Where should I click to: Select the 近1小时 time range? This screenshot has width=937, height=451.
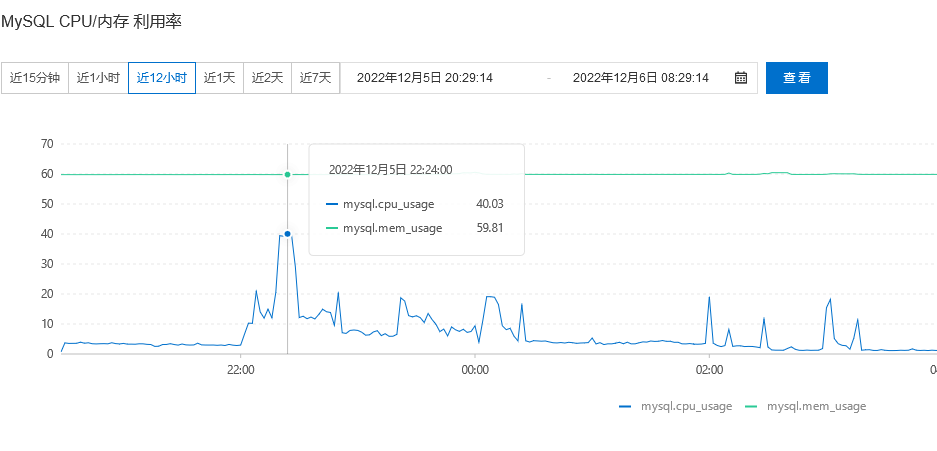(x=98, y=78)
